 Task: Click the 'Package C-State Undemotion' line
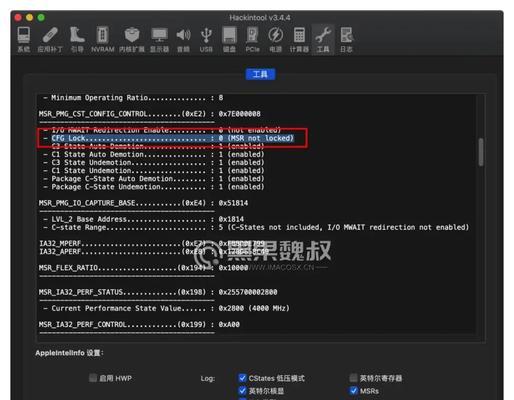point(154,187)
